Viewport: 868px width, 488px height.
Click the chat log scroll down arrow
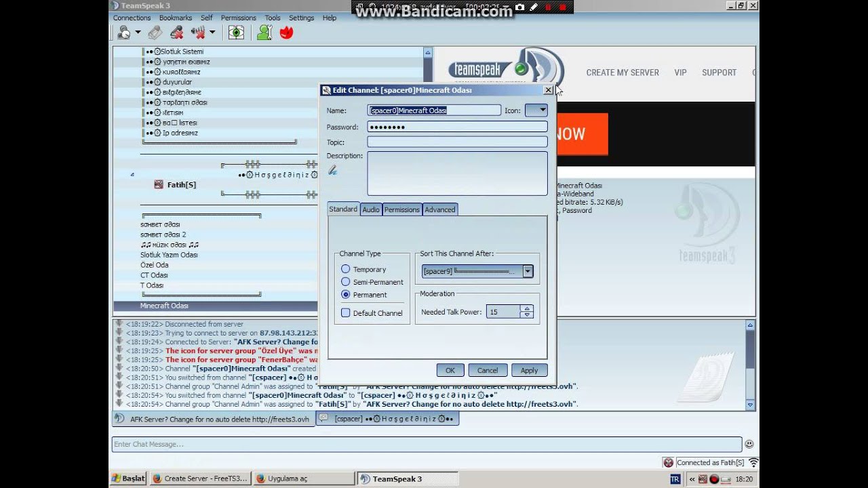point(750,405)
